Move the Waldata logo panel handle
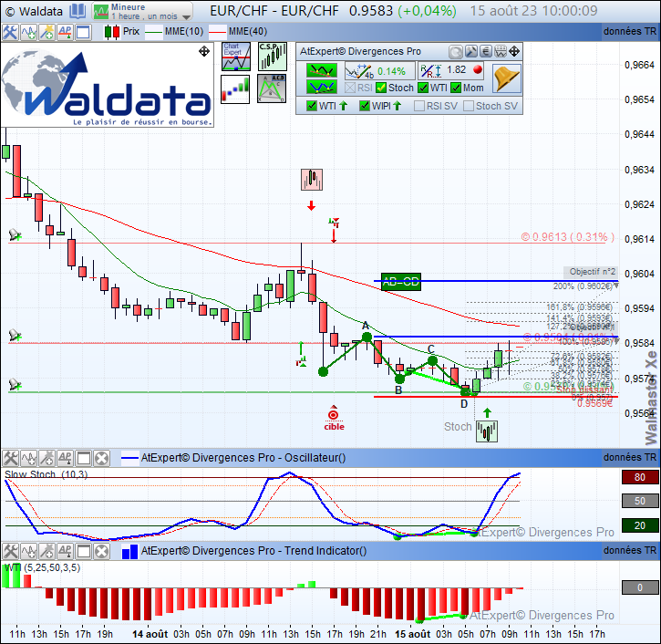This screenshot has height=644, width=661. 204,51
